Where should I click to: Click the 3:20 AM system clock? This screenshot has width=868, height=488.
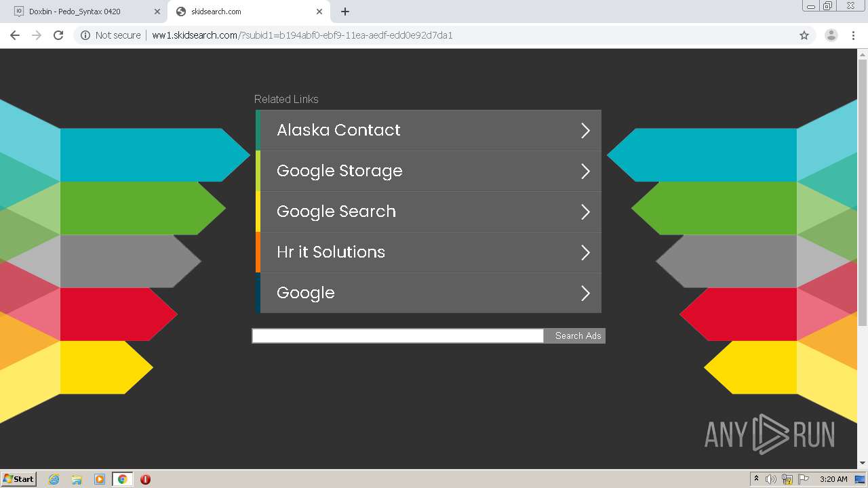[x=833, y=479]
